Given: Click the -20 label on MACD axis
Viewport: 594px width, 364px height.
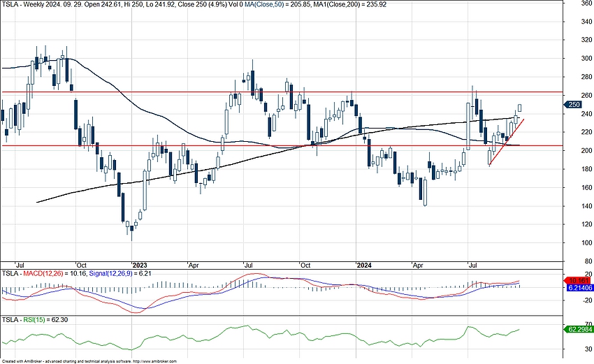Looking at the screenshot, I should [587, 300].
